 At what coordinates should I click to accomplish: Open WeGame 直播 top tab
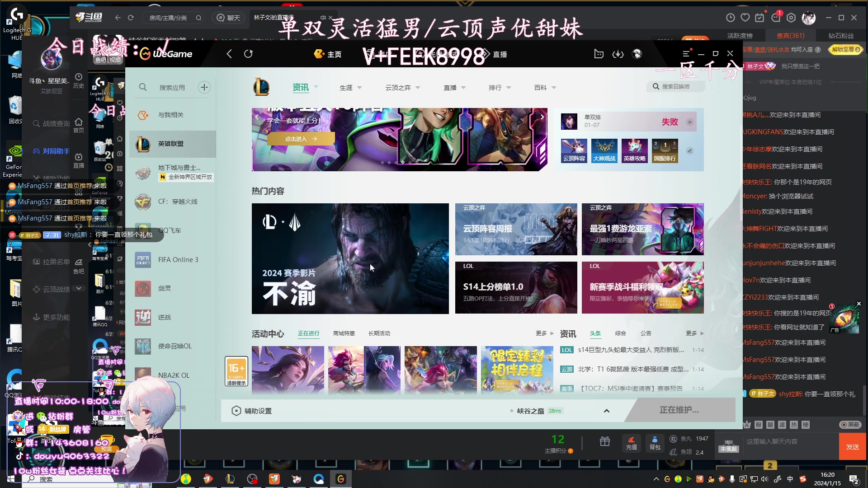495,54
